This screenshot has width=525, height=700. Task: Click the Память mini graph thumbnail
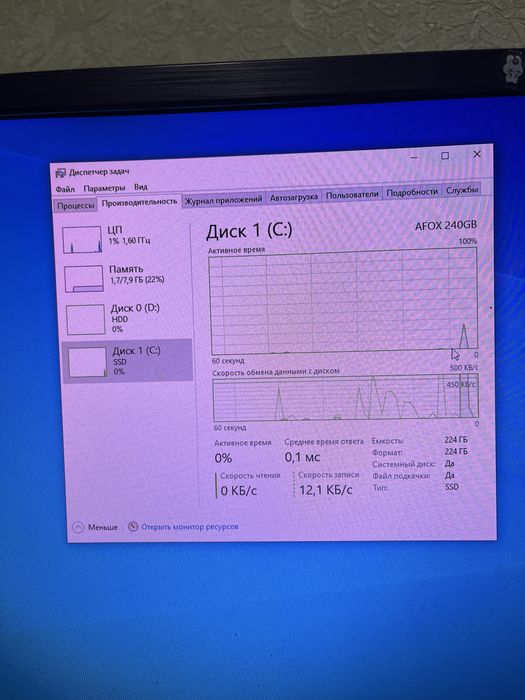(84, 279)
